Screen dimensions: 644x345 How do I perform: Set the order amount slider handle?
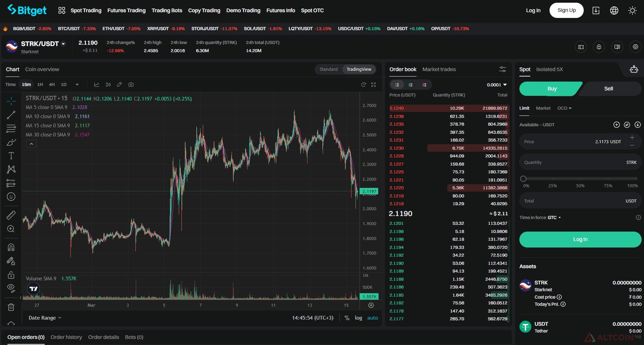(523, 179)
